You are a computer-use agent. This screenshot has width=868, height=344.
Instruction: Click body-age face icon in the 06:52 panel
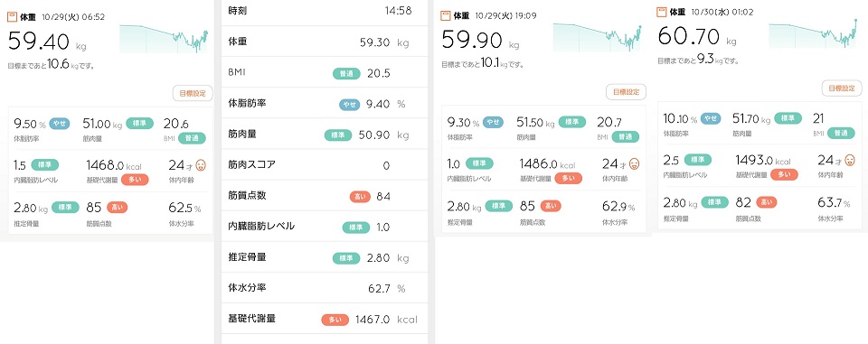pyautogui.click(x=201, y=164)
